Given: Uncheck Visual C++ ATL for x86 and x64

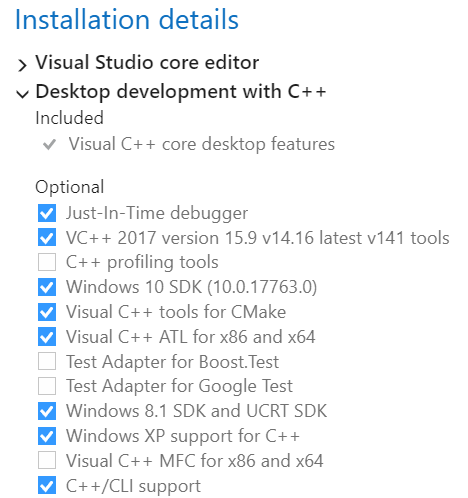Looking at the screenshot, I should (x=47, y=337).
